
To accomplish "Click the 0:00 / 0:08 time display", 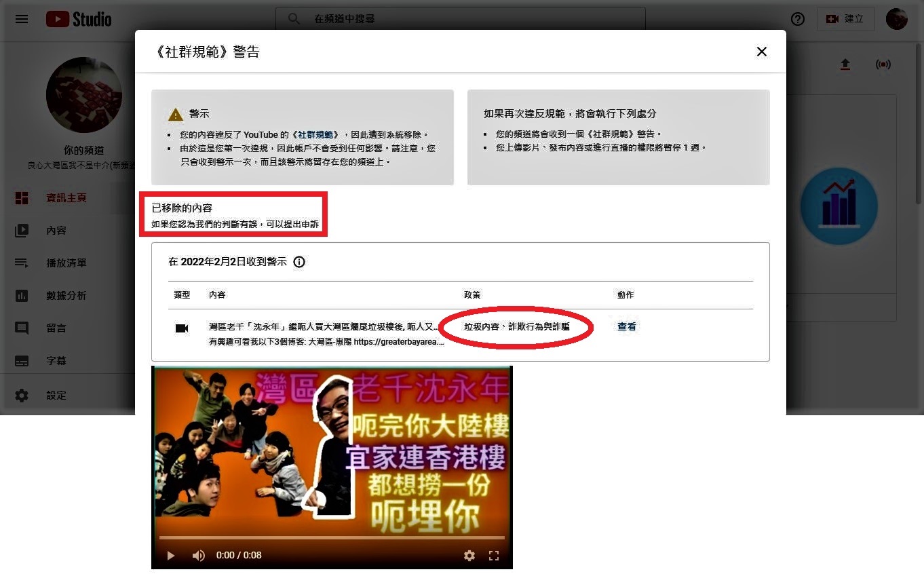I will click(239, 556).
